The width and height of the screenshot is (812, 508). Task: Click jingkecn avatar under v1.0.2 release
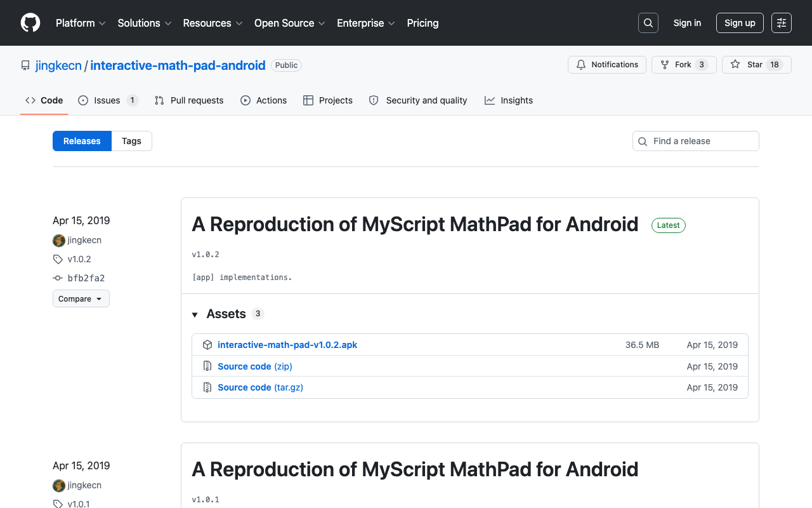coord(59,240)
